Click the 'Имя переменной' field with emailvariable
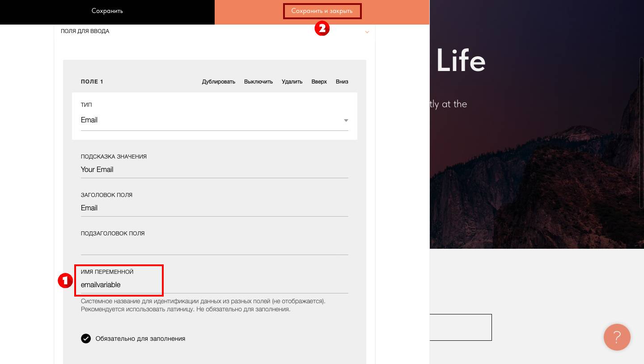The width and height of the screenshot is (644, 364). 214,285
